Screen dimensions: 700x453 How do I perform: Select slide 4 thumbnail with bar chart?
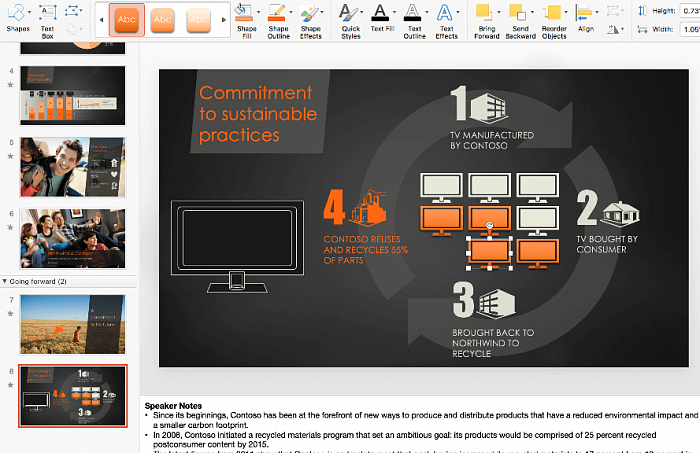click(x=73, y=95)
